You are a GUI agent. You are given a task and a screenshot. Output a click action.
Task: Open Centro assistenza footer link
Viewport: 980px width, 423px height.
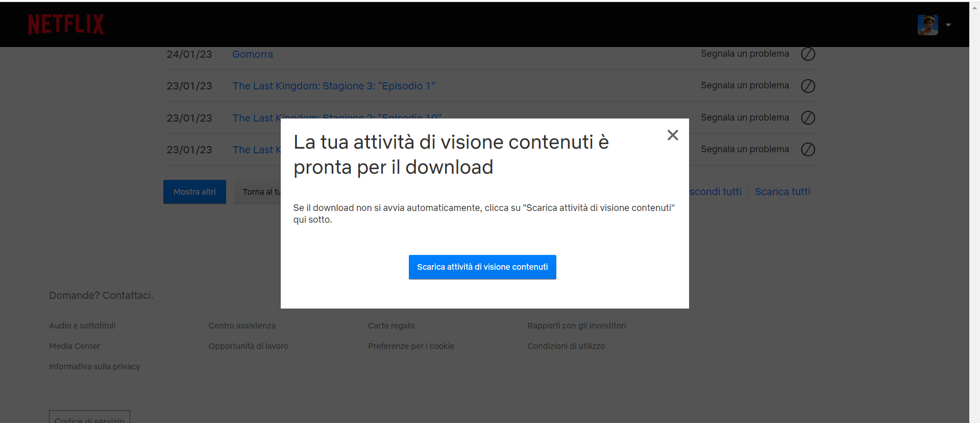(241, 326)
